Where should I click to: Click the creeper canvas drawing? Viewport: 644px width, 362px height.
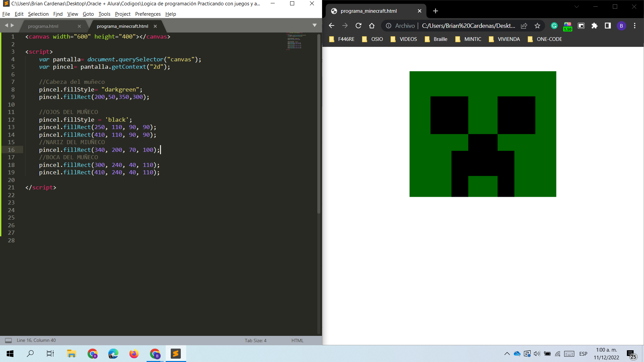[x=483, y=134]
